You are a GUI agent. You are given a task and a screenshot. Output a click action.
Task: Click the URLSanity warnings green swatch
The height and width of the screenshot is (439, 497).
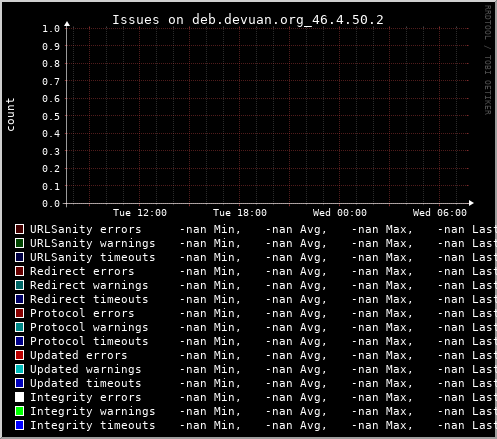(x=19, y=243)
